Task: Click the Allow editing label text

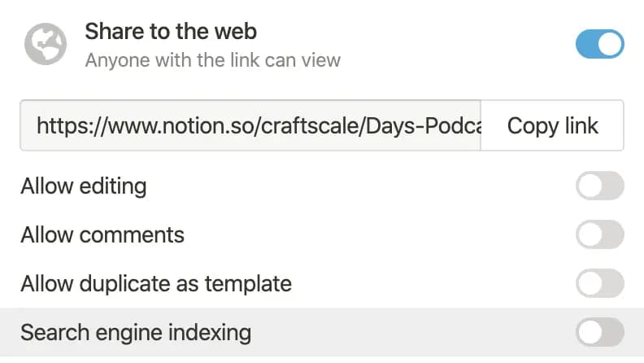Action: click(84, 186)
